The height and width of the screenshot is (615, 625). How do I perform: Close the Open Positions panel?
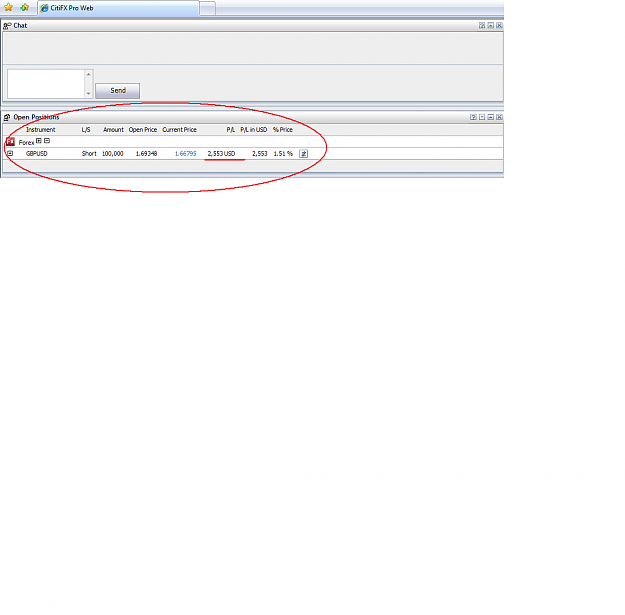pos(499,117)
